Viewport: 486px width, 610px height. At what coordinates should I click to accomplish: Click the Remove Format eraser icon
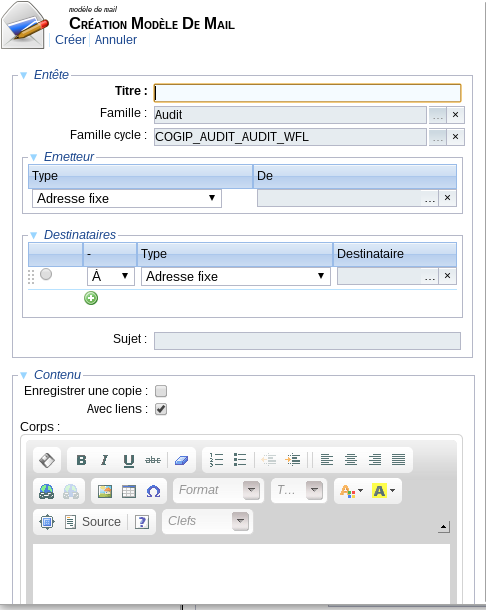(x=182, y=460)
